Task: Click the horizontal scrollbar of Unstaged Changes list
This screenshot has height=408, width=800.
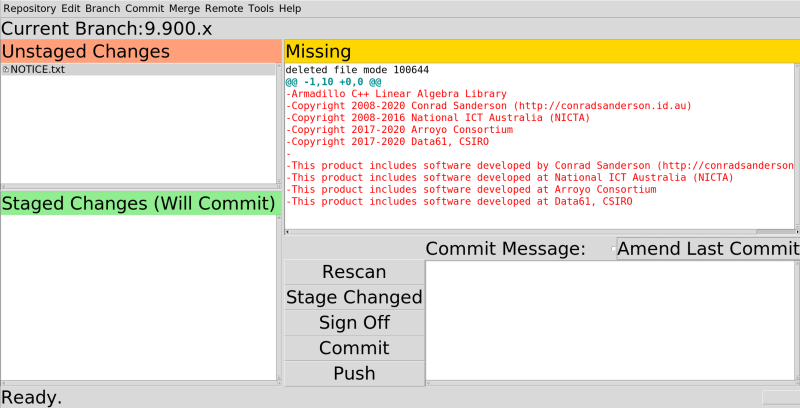Action: (138, 187)
